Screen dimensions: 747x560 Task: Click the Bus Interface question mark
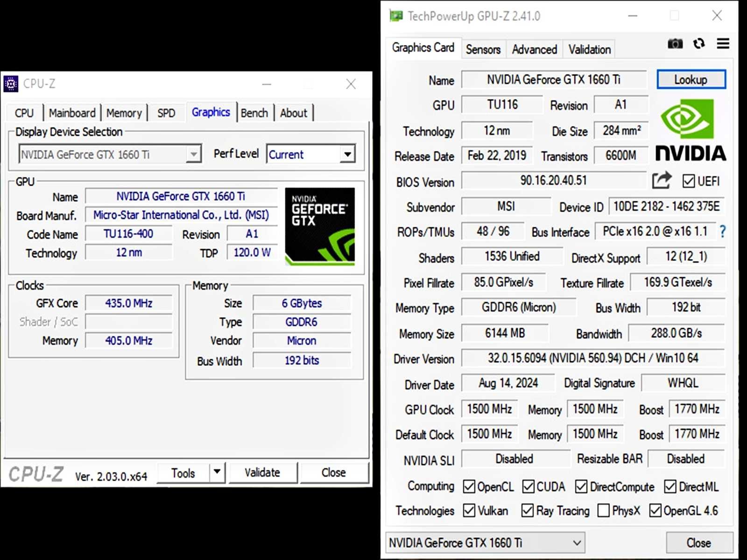[x=723, y=231]
